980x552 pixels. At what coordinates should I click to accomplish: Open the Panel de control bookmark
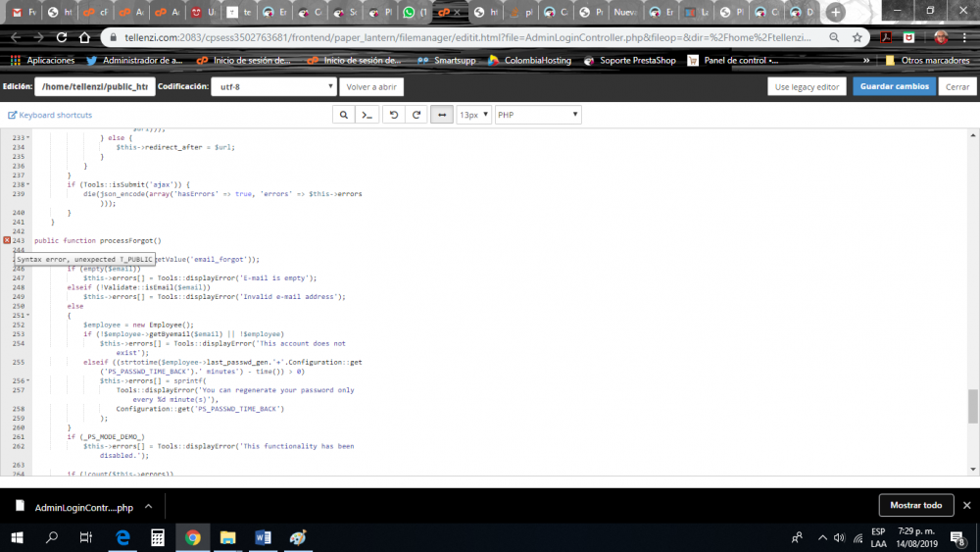733,61
